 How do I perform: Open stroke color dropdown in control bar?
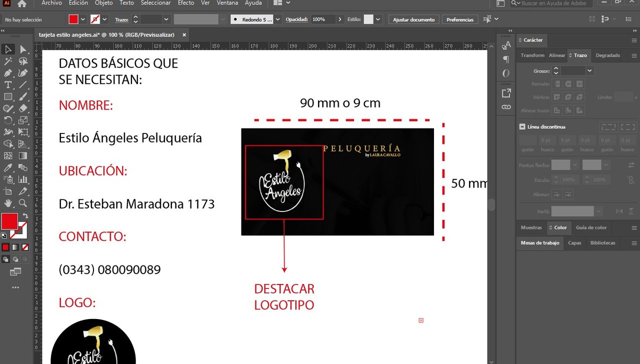pyautogui.click(x=105, y=19)
